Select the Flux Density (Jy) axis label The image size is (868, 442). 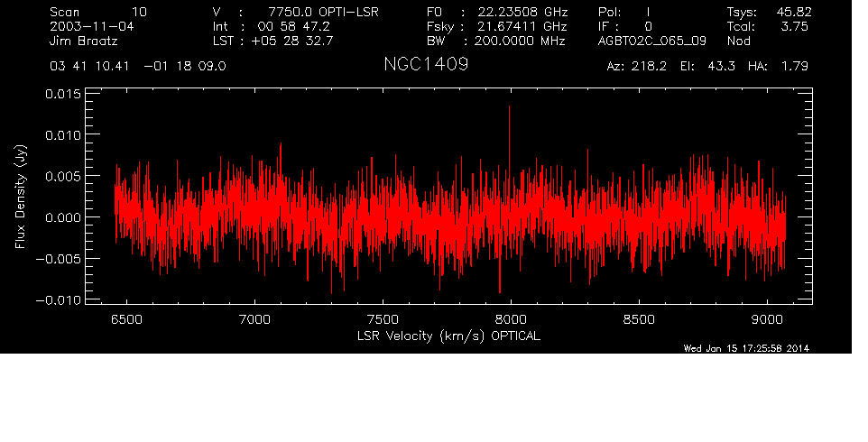pyautogui.click(x=19, y=197)
